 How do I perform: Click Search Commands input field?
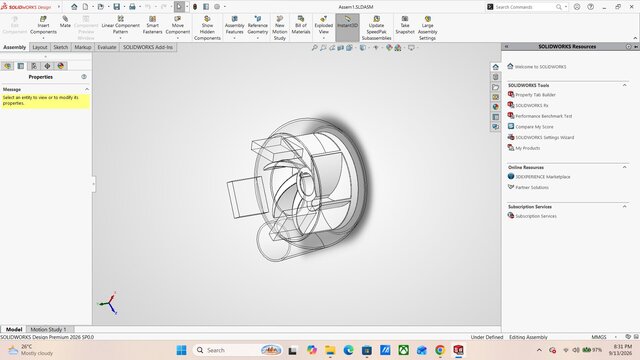pyautogui.click(x=524, y=7)
